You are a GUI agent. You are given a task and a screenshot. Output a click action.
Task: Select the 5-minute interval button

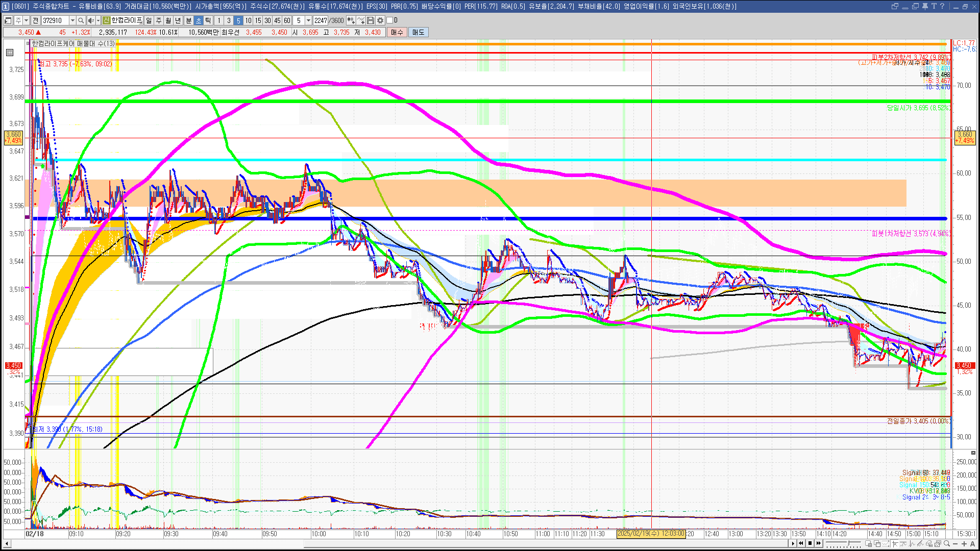click(x=238, y=20)
